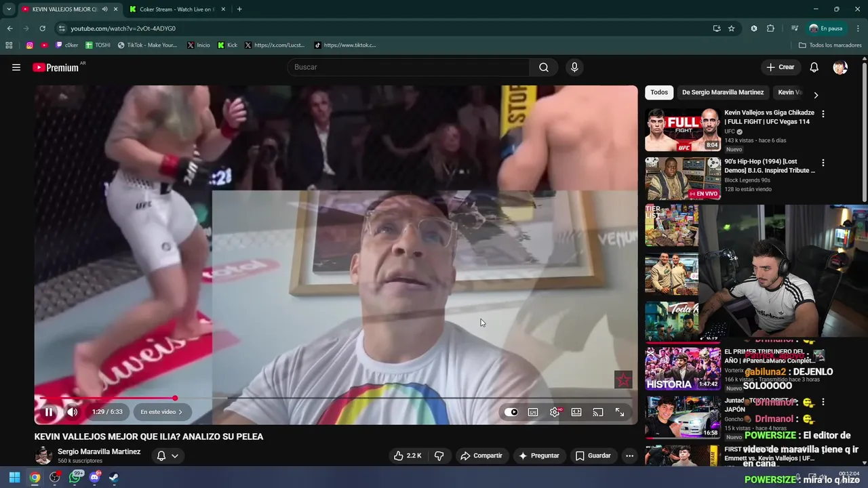Image resolution: width=868 pixels, height=488 pixels.
Task: Open the 'En este video' chapters chip
Action: [161, 412]
